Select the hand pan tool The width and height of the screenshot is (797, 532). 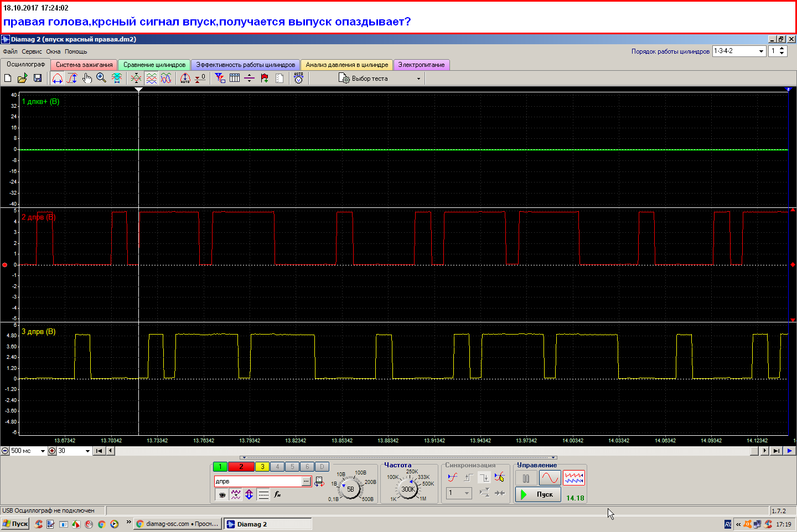coord(87,78)
